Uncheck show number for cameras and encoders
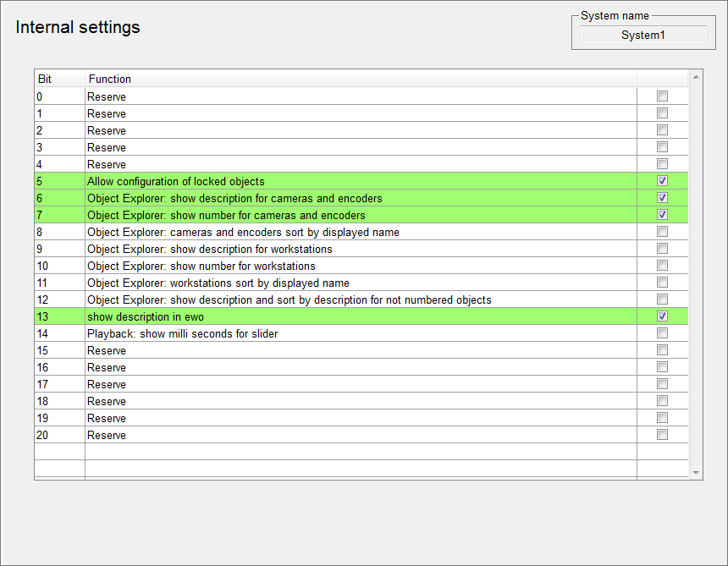 coord(662,215)
